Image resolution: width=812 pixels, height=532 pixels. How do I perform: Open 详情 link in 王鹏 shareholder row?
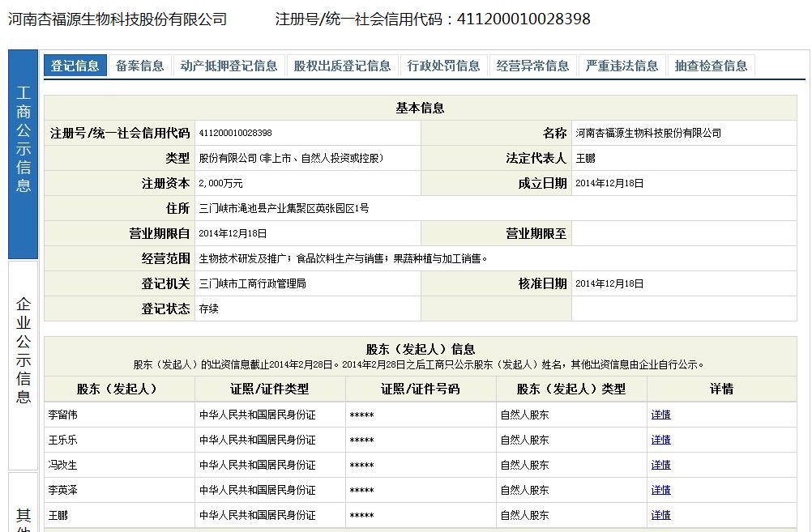pyautogui.click(x=660, y=515)
